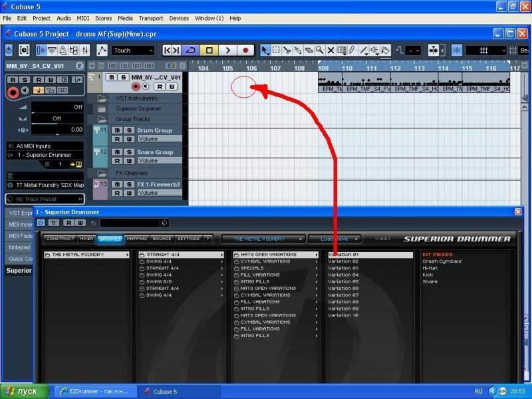Click the EPM_TMF_S4_FV MIDI clip
Image resolution: width=532 pixels, height=399 pixels.
point(366,82)
